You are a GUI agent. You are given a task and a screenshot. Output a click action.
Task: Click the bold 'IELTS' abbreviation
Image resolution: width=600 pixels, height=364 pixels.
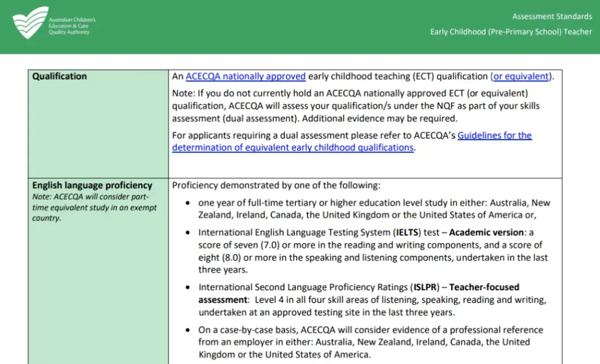click(x=408, y=232)
